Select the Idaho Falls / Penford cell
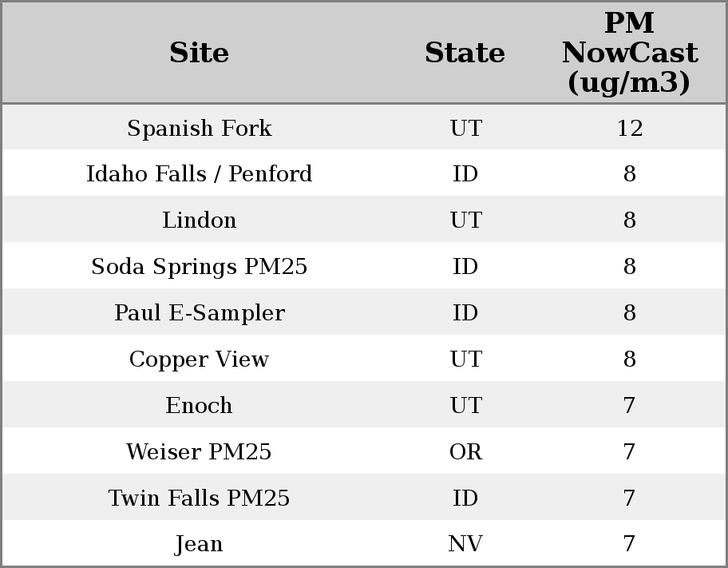 (199, 174)
